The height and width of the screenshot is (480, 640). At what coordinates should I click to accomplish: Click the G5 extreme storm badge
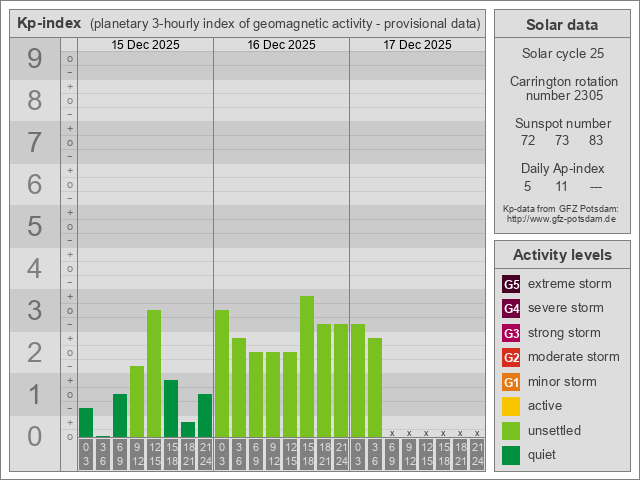pos(511,284)
